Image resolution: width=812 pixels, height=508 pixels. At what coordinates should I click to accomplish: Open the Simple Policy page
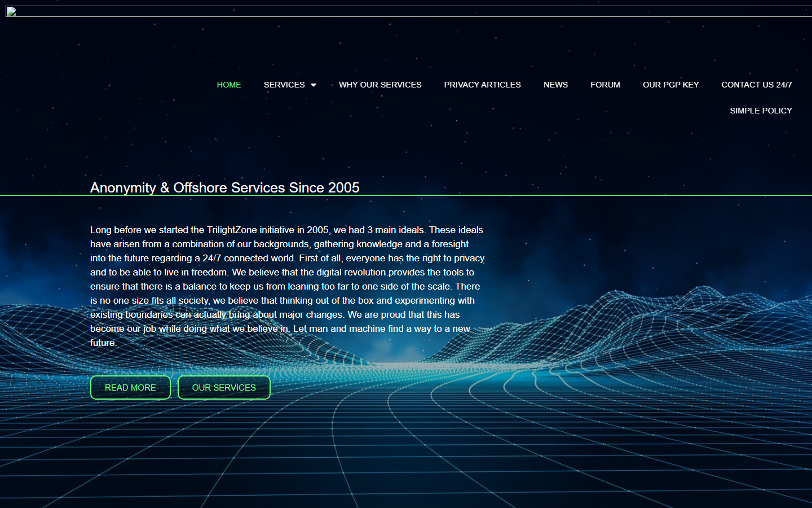[x=761, y=111]
